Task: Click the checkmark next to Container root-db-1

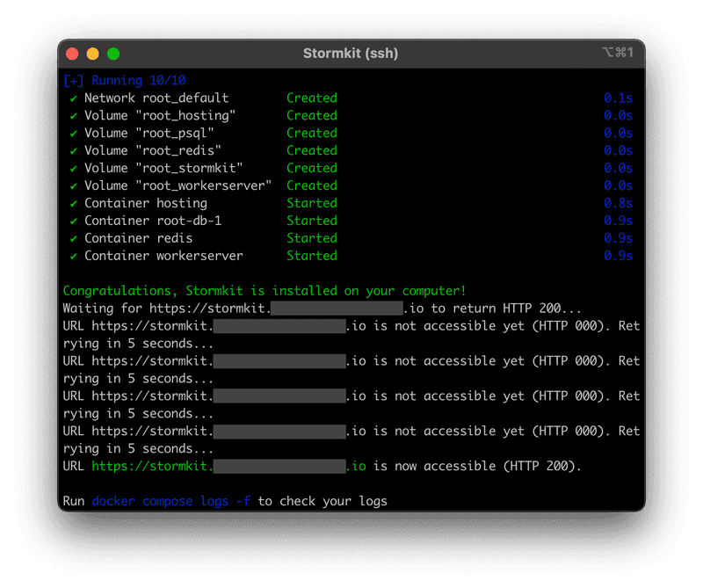Action: pyautogui.click(x=74, y=221)
